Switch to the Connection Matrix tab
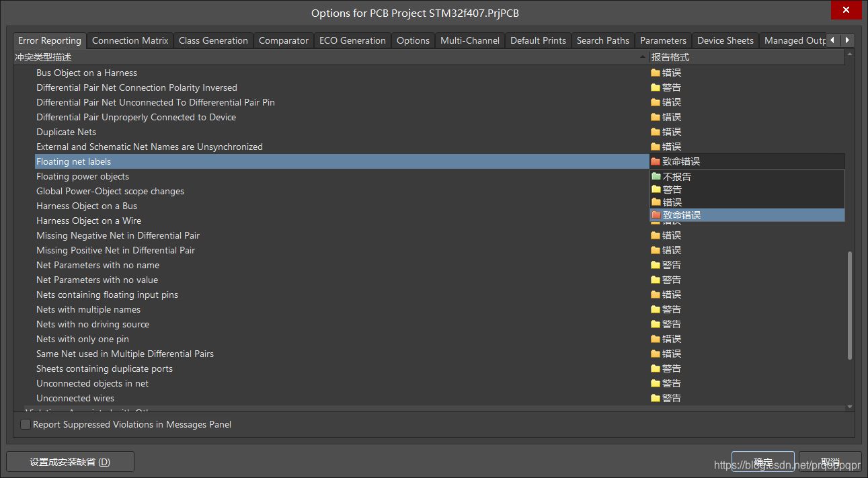 coord(130,40)
